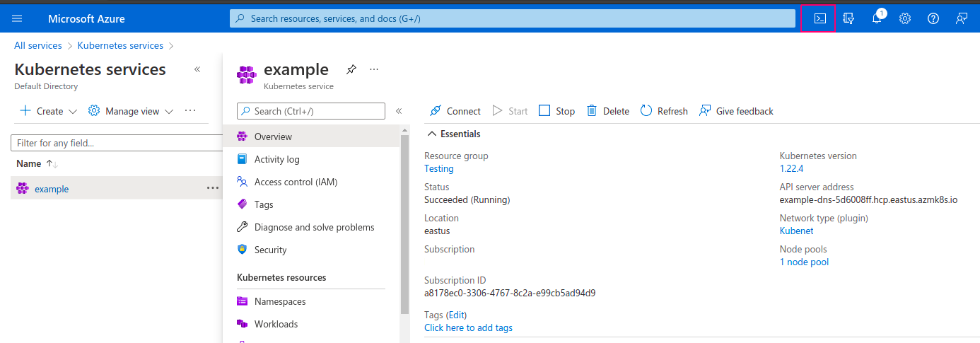Click Edit next to Tags
Viewport: 980px width, 343px height.
coord(457,315)
